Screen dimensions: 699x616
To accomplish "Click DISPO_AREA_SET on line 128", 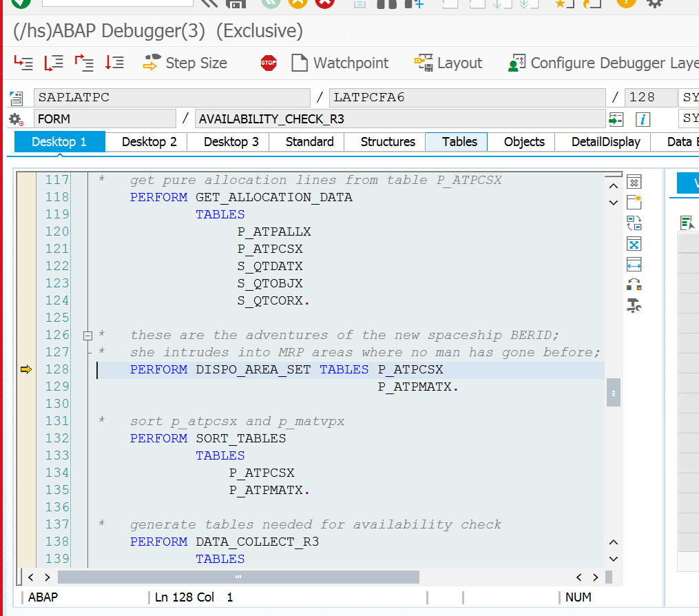I will pyautogui.click(x=253, y=369).
